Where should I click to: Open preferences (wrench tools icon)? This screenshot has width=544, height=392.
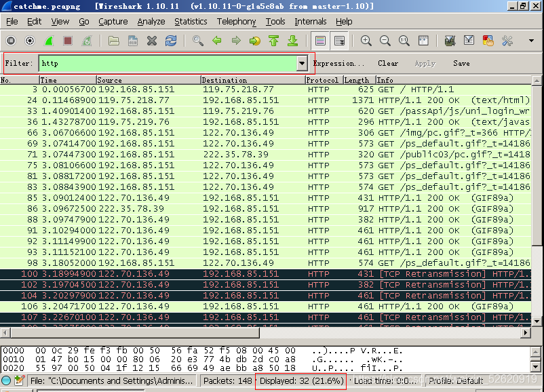[x=507, y=41]
